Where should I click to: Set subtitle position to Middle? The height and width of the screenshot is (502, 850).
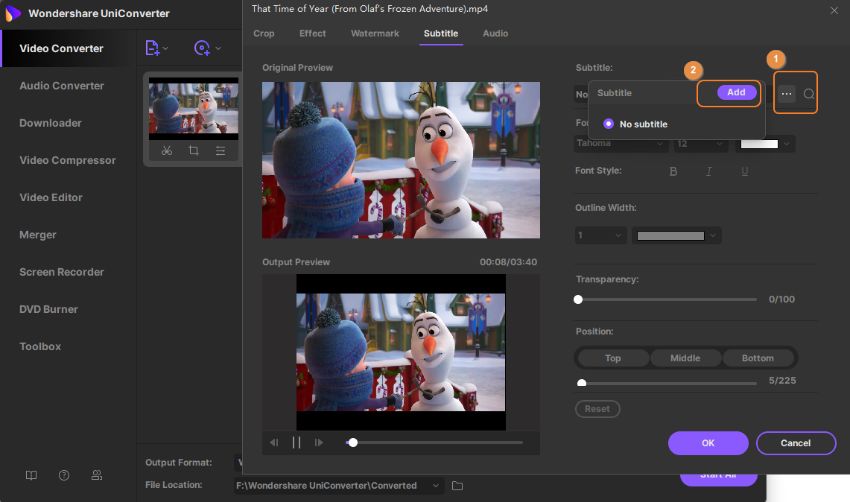coord(685,358)
